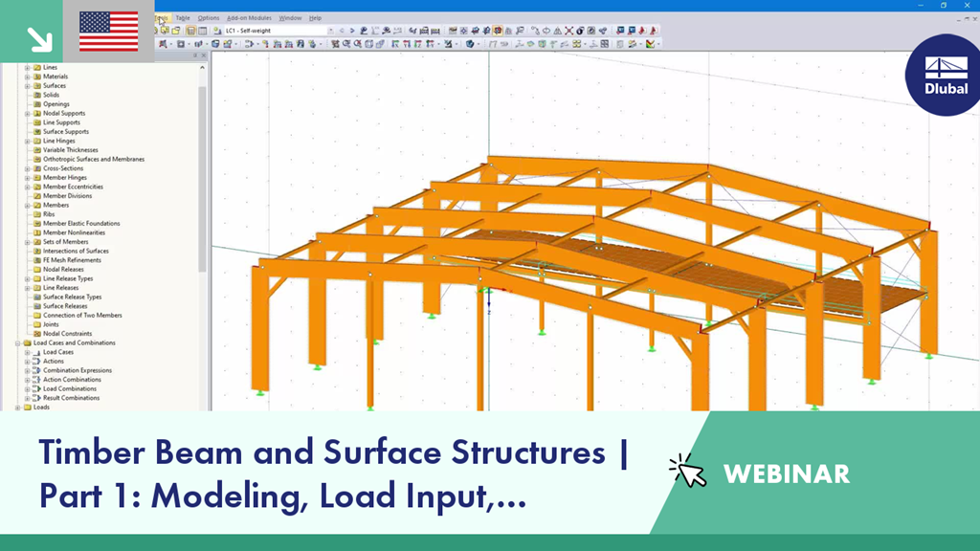Expand the Members tree node
The width and height of the screenshot is (980, 551).
[27, 206]
